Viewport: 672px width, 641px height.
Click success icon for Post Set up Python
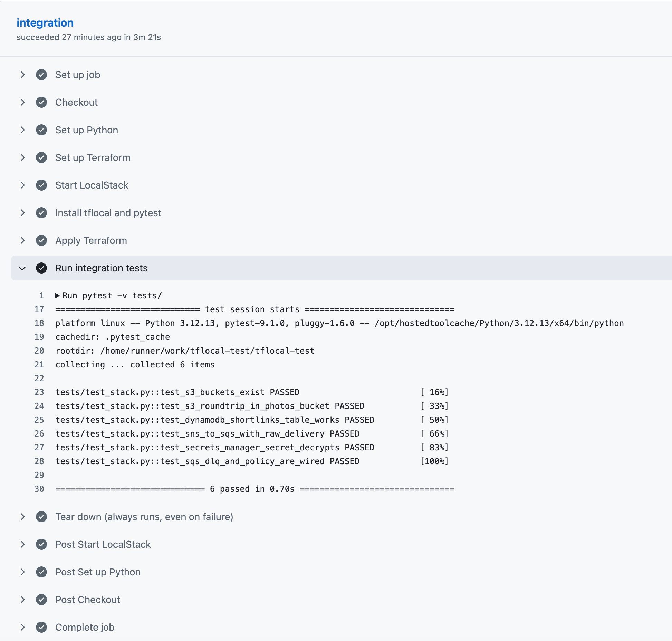(41, 572)
